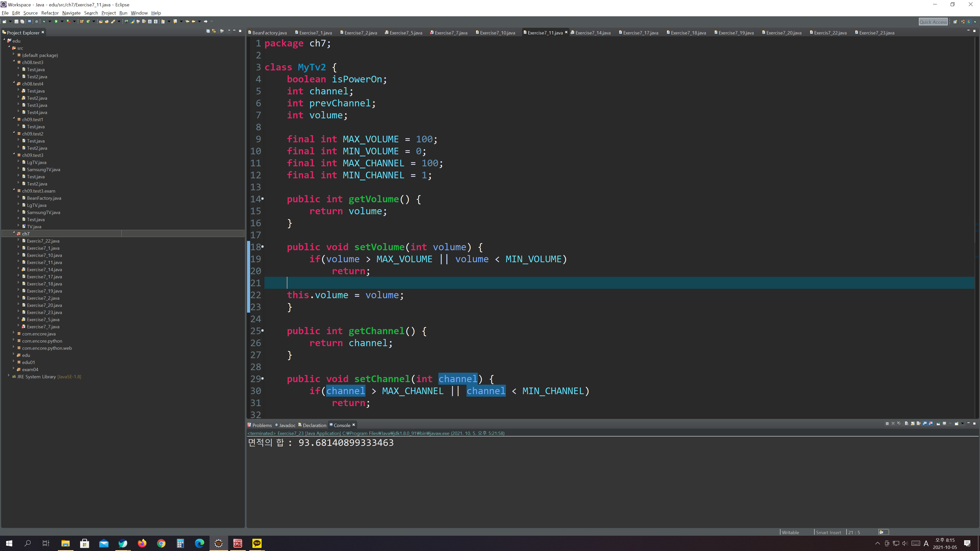Click the Save floppy disk icon
The image size is (980, 551).
[x=16, y=21]
